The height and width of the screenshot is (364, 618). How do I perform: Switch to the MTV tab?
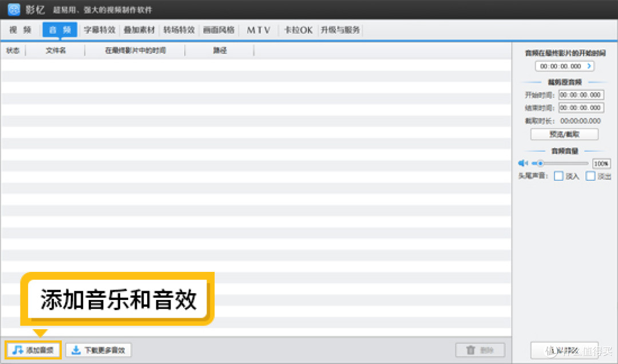pos(259,30)
